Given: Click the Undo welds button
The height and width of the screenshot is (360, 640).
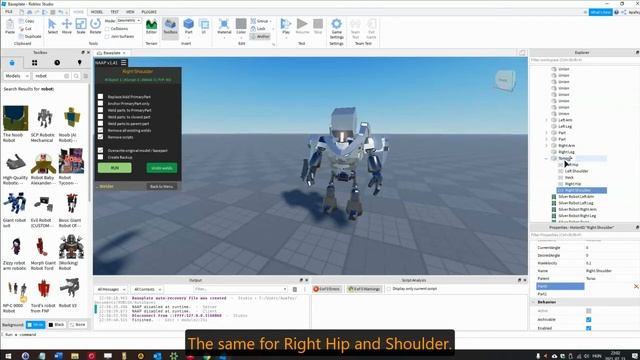Looking at the screenshot, I should (162, 168).
